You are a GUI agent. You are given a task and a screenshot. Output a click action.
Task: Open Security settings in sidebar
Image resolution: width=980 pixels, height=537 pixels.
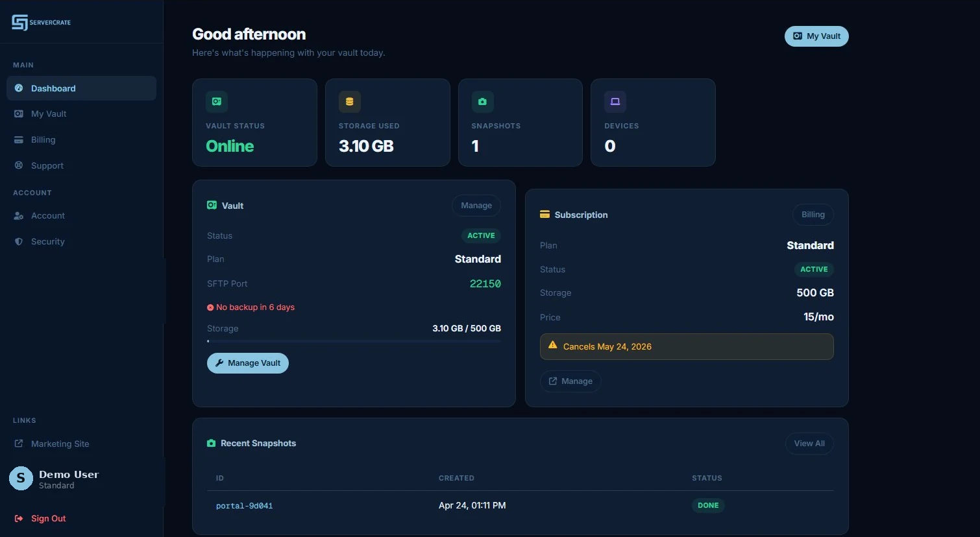click(81, 241)
